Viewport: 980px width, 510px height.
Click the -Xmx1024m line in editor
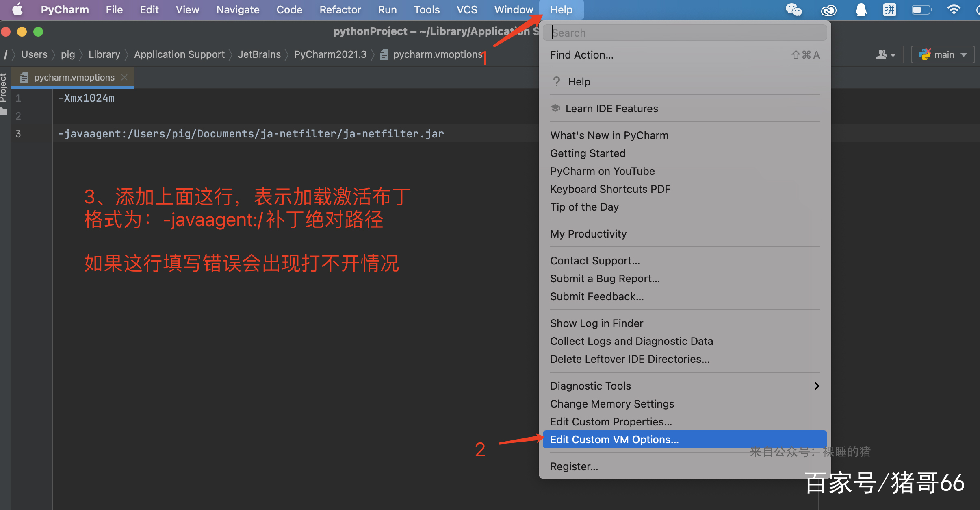coord(86,98)
